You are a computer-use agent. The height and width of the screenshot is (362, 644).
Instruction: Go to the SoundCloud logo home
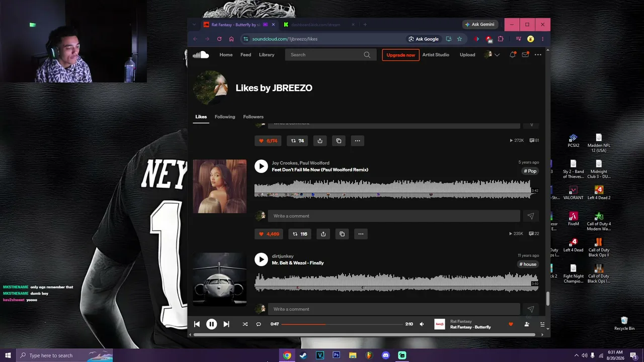[x=200, y=55]
